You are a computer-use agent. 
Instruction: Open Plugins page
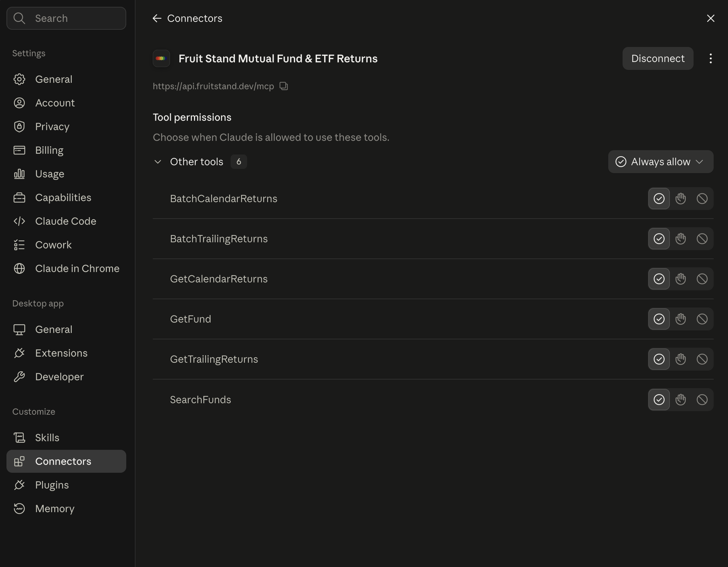pos(66,485)
